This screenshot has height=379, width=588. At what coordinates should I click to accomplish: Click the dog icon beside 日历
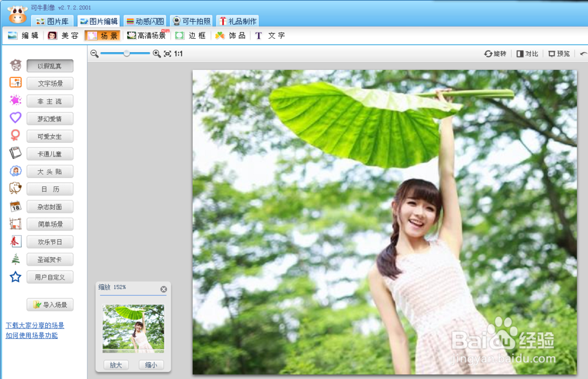point(15,188)
